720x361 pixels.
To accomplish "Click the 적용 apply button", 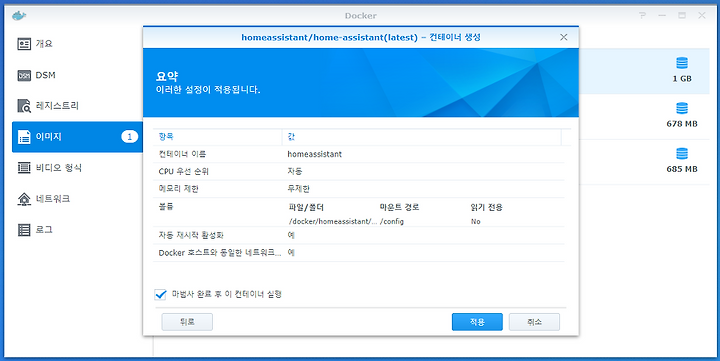I will [477, 322].
